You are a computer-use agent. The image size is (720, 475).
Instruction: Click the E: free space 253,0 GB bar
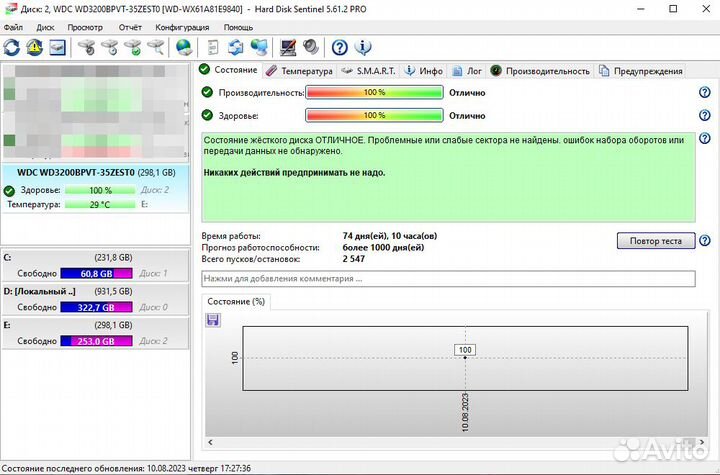coord(96,341)
